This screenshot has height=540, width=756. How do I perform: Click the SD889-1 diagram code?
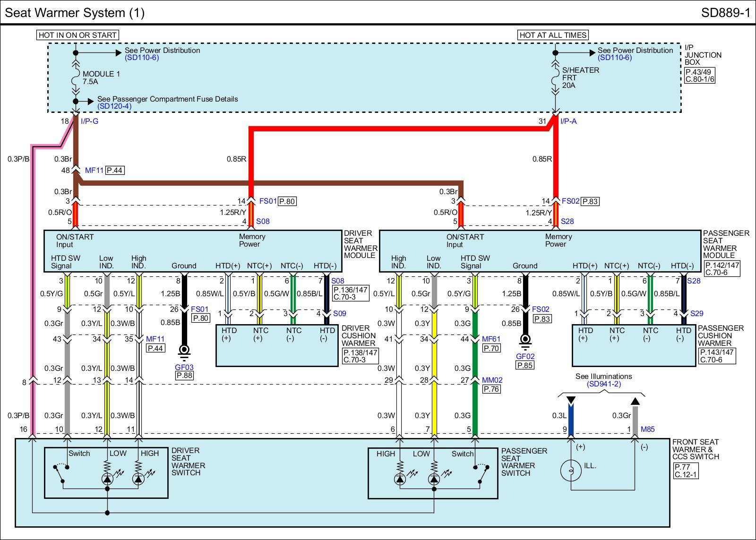tap(726, 13)
